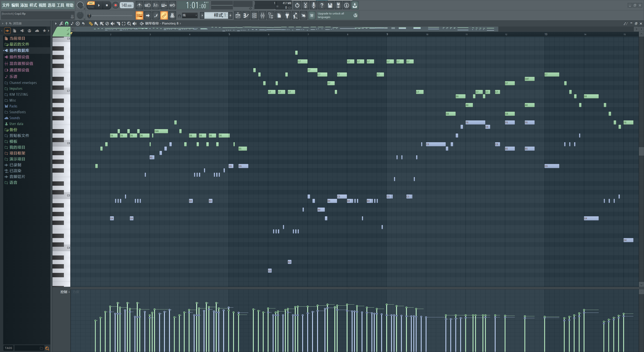The width and height of the screenshot is (644, 352).
Task: Expand the 插件数据库 browser folder
Action: point(19,50)
